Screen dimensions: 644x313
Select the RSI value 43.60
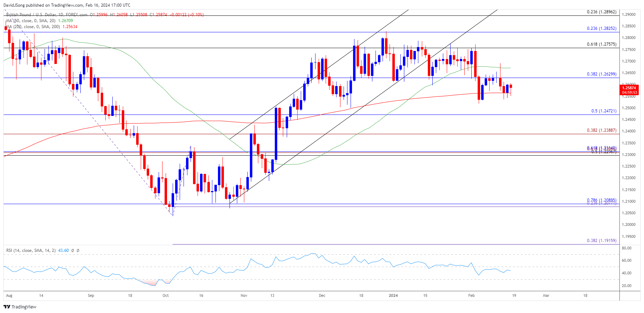coord(64,250)
